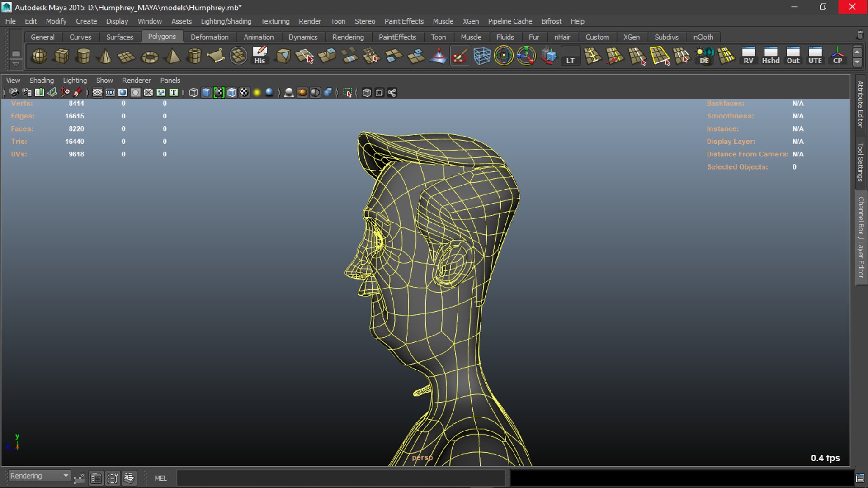
Task: Toggle isolate select in viewport
Action: [x=347, y=93]
